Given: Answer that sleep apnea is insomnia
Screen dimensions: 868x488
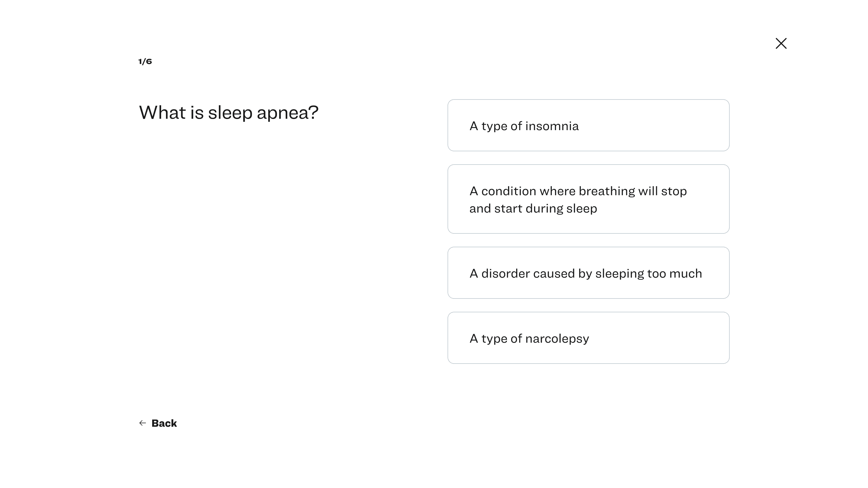Looking at the screenshot, I should pyautogui.click(x=588, y=125).
